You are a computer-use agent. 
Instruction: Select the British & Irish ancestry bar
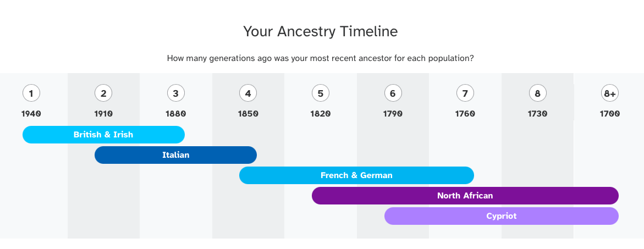click(x=103, y=135)
